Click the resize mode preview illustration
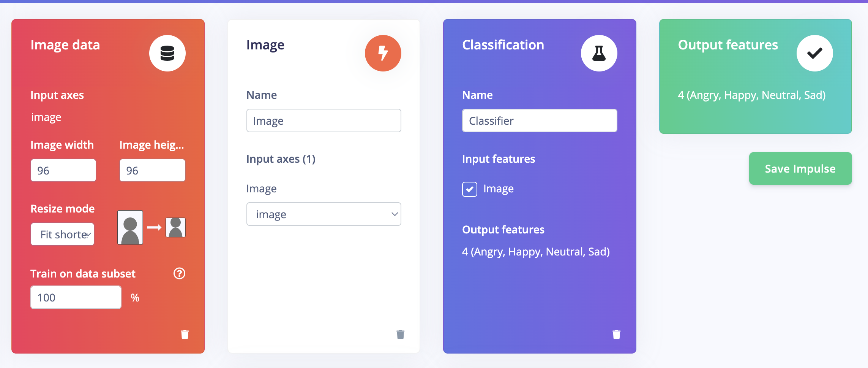 152,227
